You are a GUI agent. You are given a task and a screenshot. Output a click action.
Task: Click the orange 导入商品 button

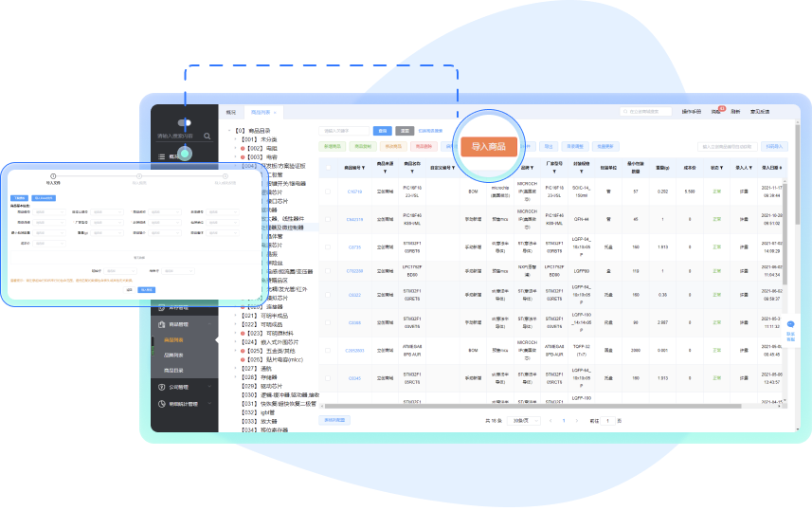coord(488,146)
